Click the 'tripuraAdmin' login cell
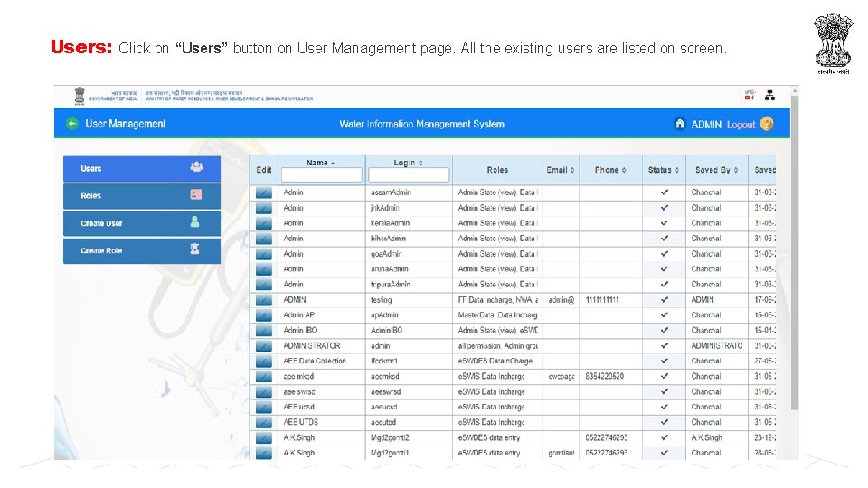868x488 pixels. (x=391, y=285)
